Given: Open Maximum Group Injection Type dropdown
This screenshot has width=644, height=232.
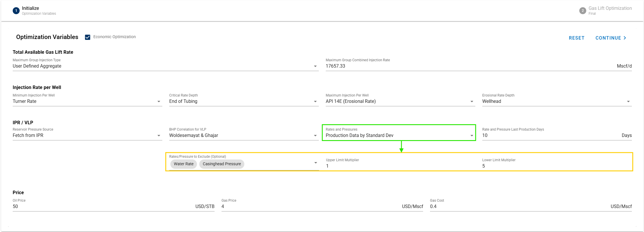Looking at the screenshot, I should point(165,66).
